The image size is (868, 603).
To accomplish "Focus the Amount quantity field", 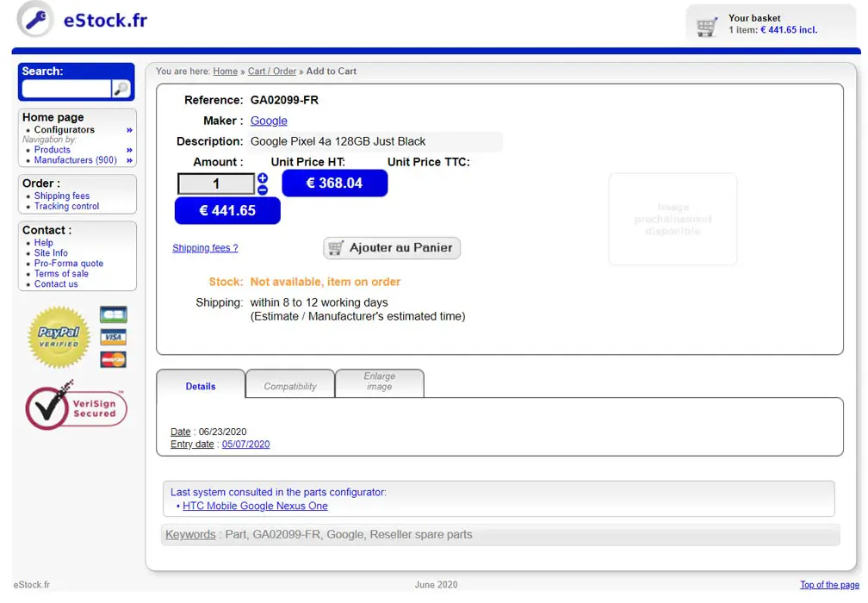I will pos(216,183).
